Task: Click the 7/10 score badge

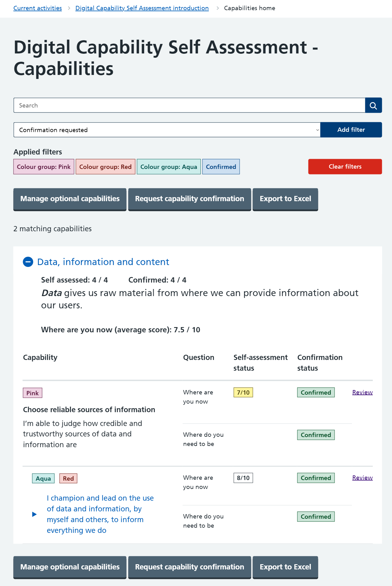Action: pyautogui.click(x=243, y=393)
